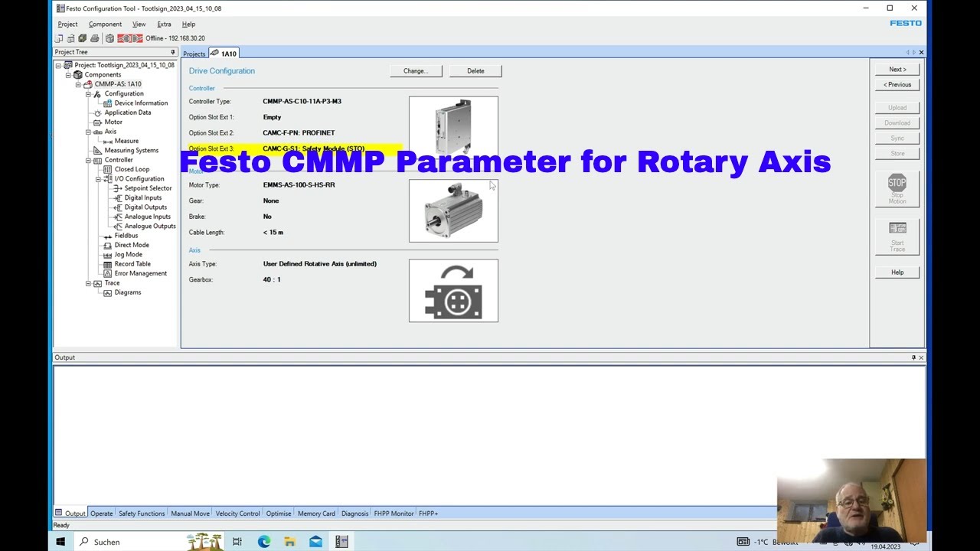Click the rotary axis thumbnail image

[453, 291]
